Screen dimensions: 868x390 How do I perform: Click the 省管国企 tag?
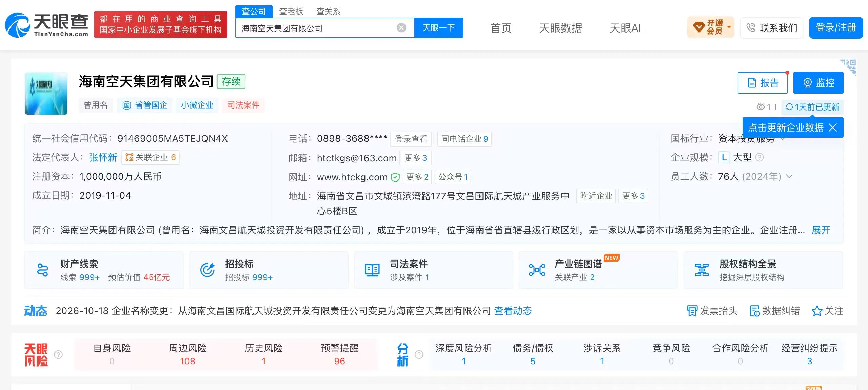(145, 105)
